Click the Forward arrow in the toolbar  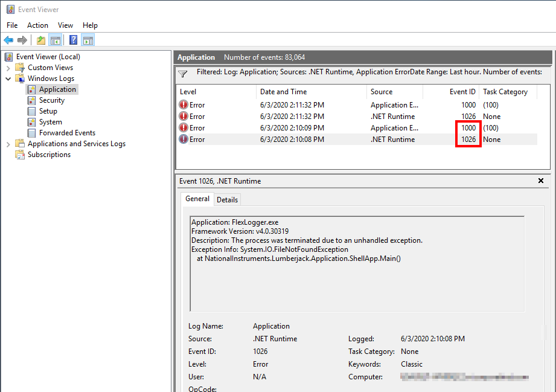point(22,40)
